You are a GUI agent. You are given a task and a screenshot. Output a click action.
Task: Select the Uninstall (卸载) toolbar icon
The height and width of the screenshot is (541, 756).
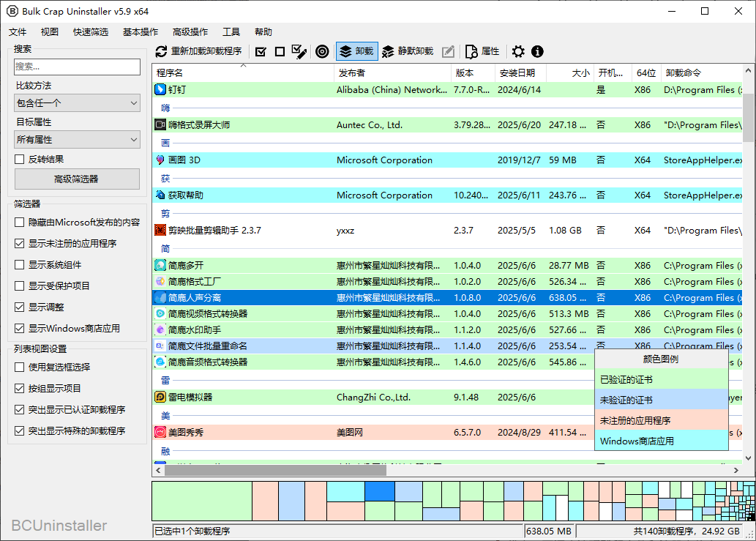(356, 51)
